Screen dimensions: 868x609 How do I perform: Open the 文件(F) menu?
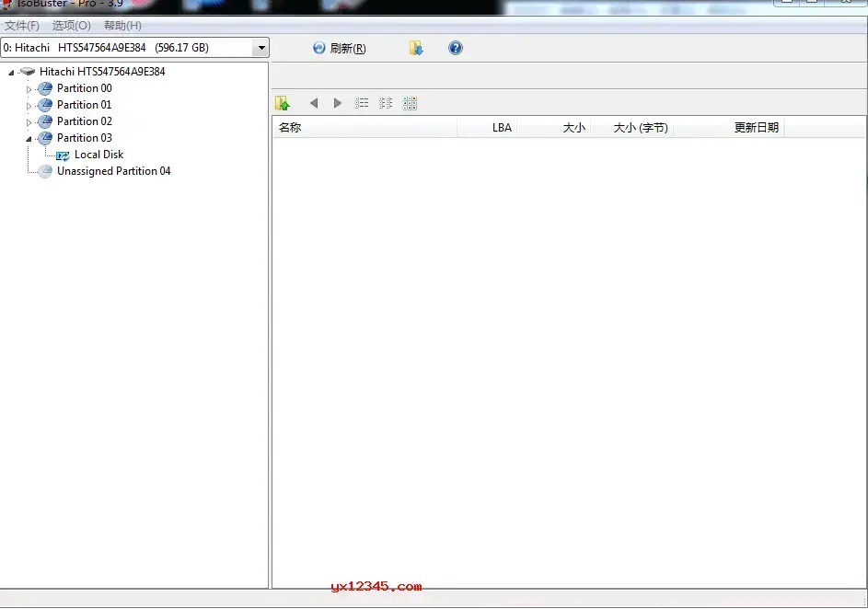click(21, 26)
